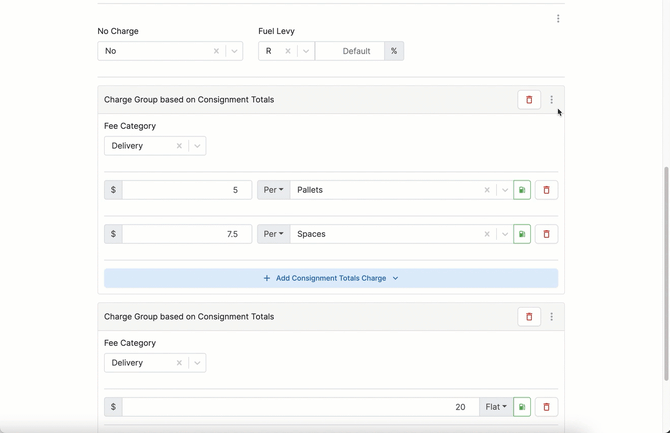Expand the Spaces unit dropdown chevron
The width and height of the screenshot is (670, 433).
click(505, 234)
